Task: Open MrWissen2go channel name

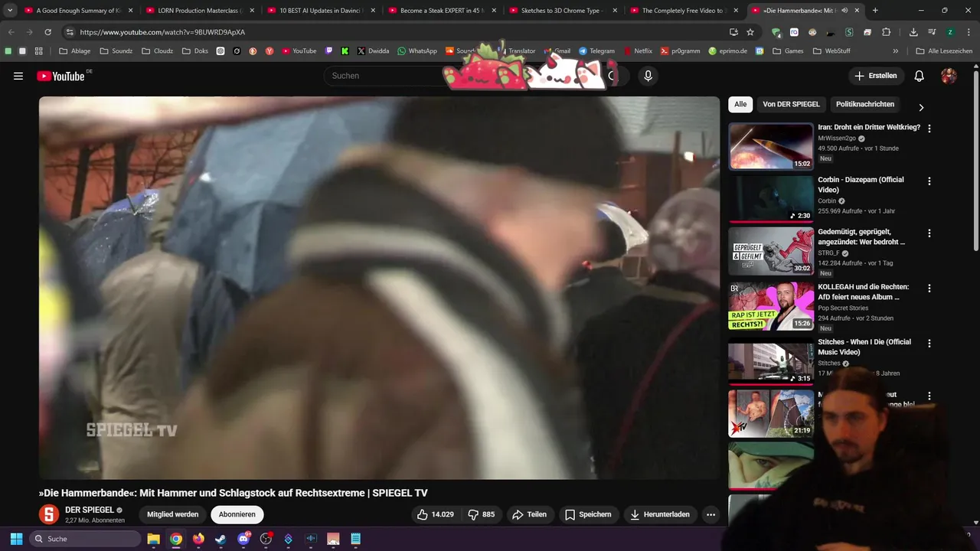Action: [x=837, y=139]
